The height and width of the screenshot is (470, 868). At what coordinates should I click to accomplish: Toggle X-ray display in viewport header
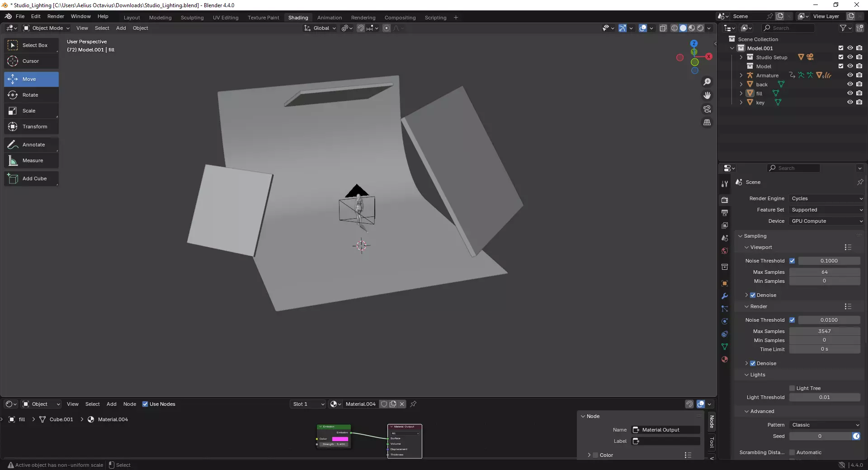(x=663, y=28)
